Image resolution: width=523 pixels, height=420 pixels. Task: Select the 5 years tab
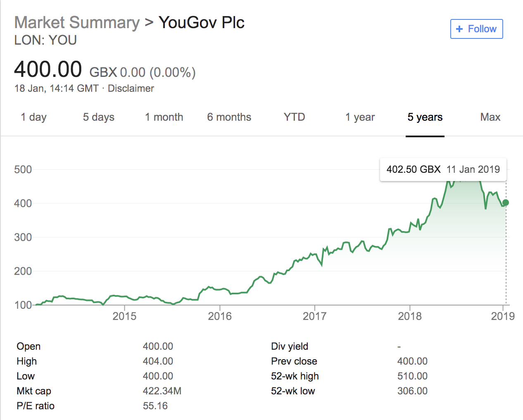pos(425,117)
